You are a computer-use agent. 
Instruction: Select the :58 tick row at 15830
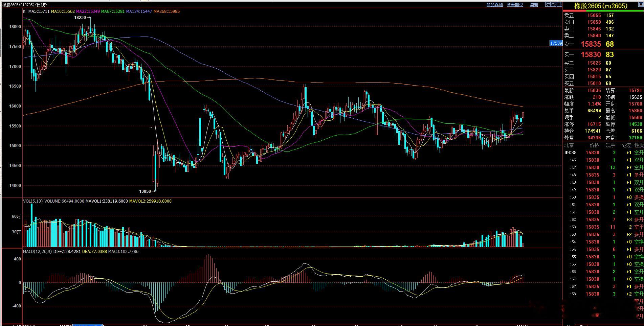pos(603,294)
